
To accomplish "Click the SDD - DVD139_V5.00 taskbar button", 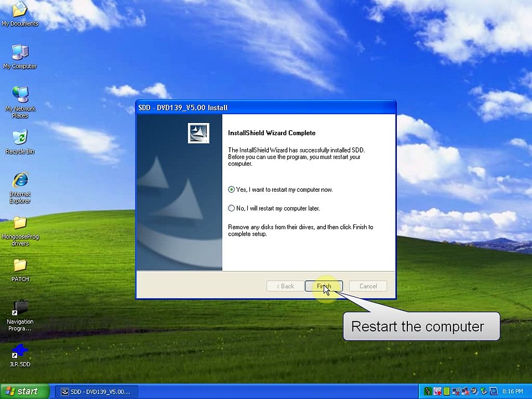I will (96, 392).
